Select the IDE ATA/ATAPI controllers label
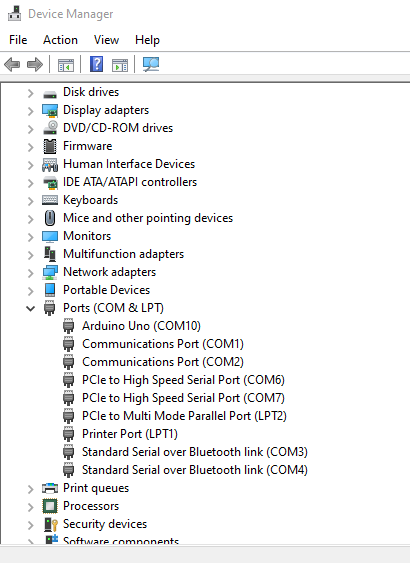 [130, 182]
